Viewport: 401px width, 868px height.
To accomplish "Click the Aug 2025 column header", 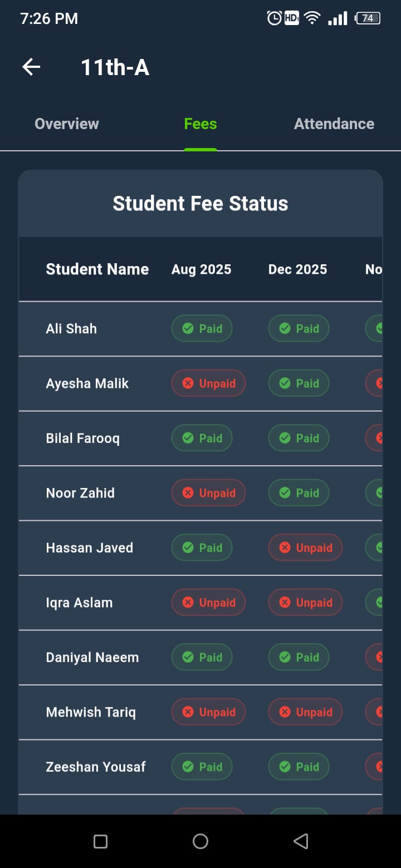I will [x=201, y=269].
